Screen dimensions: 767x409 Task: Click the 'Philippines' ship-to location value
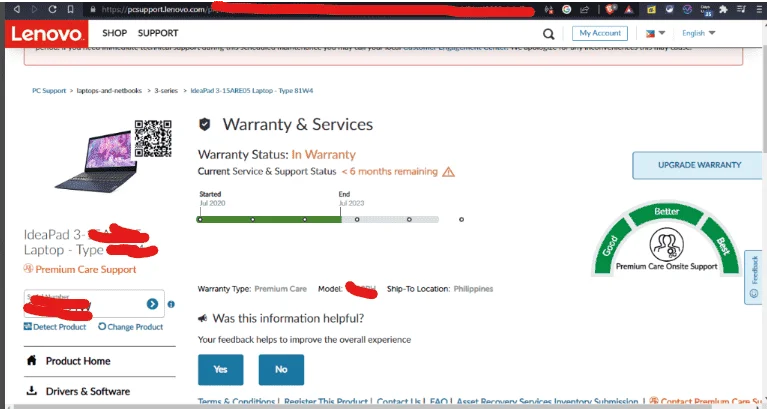[x=473, y=289]
